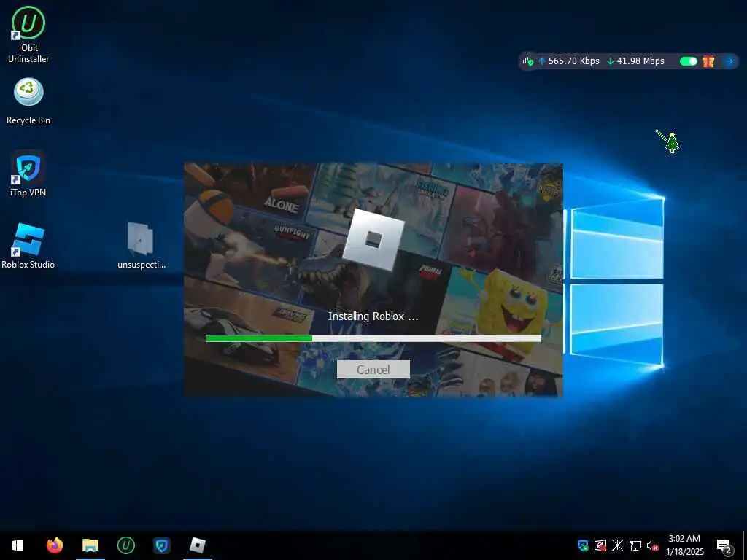Open the gift box in speed widget
This screenshot has width=747, height=560.
point(708,61)
